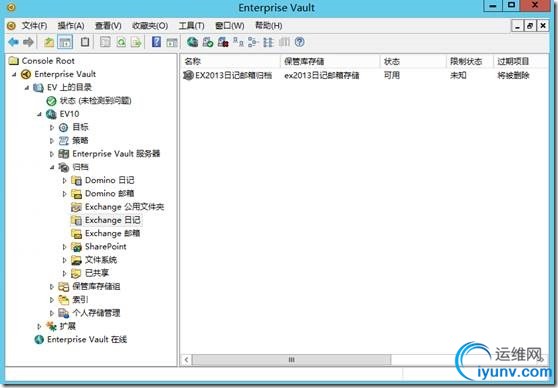Select 状态 (未检测到问题) green check item

95,101
